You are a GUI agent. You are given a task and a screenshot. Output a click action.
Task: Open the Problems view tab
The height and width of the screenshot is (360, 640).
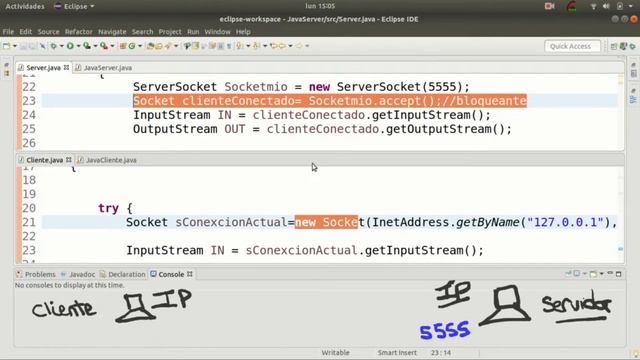pyautogui.click(x=36, y=274)
